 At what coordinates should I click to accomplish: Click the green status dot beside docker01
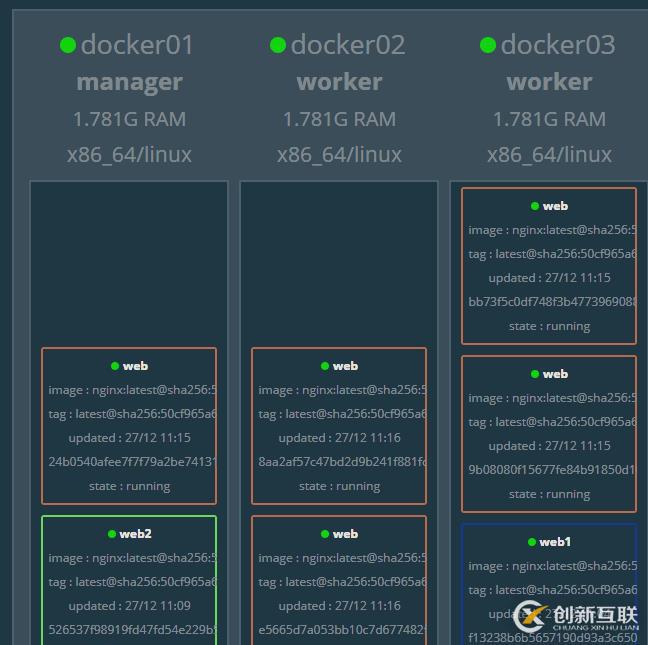[68, 45]
